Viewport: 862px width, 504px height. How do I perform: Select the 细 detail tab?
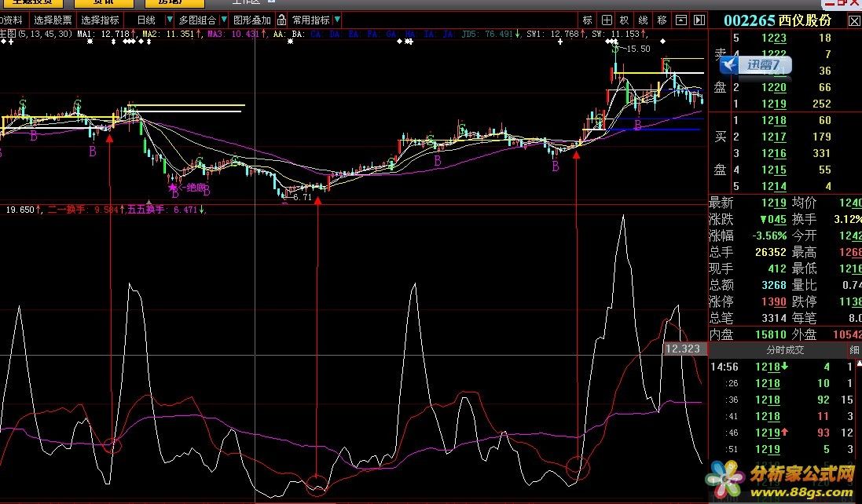854,349
